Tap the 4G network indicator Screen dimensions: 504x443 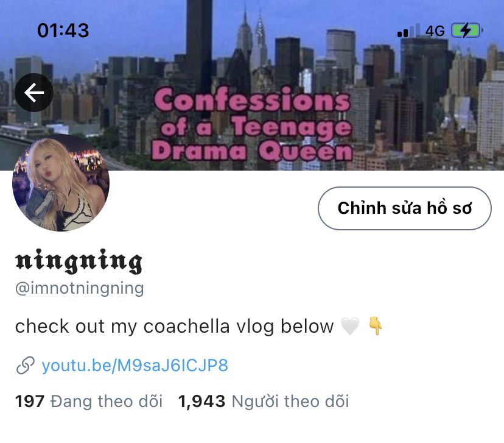(x=435, y=31)
